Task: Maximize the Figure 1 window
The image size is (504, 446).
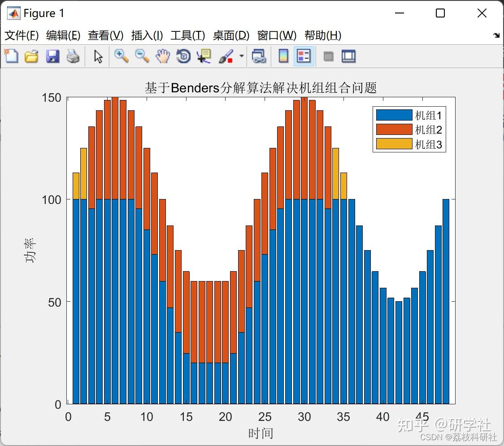Action: pyautogui.click(x=440, y=13)
